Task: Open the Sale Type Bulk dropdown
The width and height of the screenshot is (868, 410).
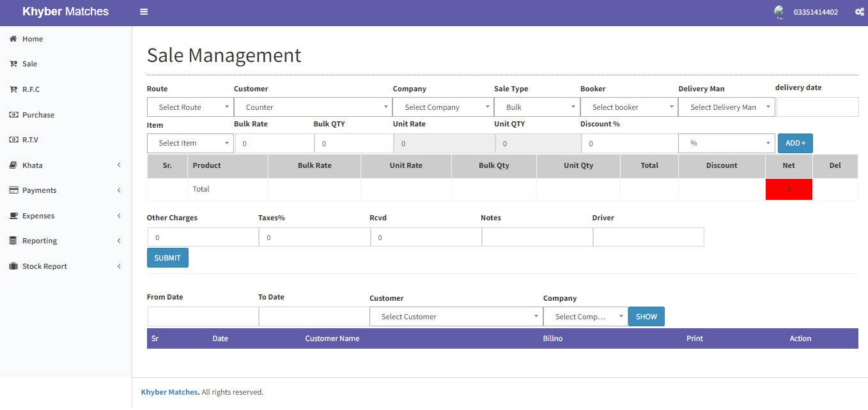Action: click(x=536, y=107)
